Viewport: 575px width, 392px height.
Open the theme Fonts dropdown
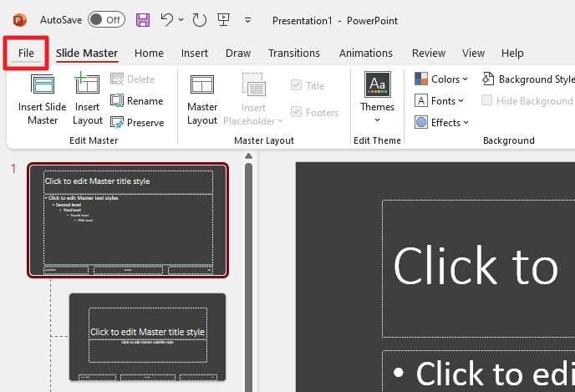click(439, 101)
